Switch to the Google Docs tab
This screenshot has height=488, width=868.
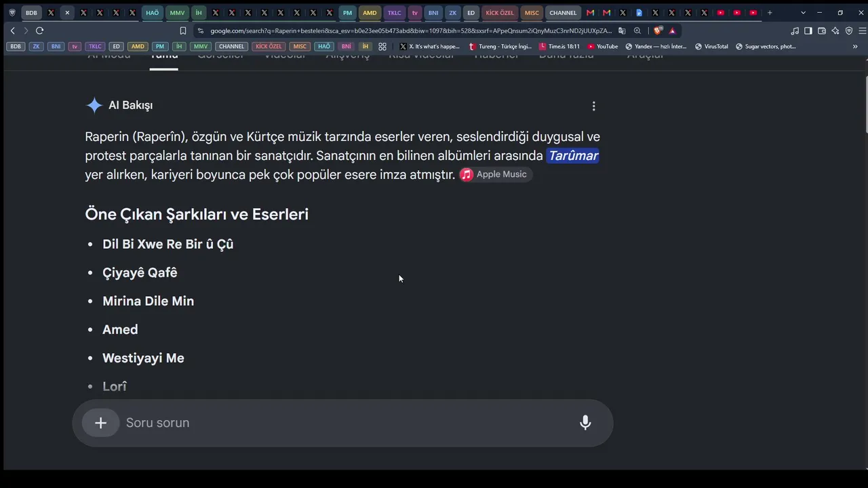tap(639, 12)
